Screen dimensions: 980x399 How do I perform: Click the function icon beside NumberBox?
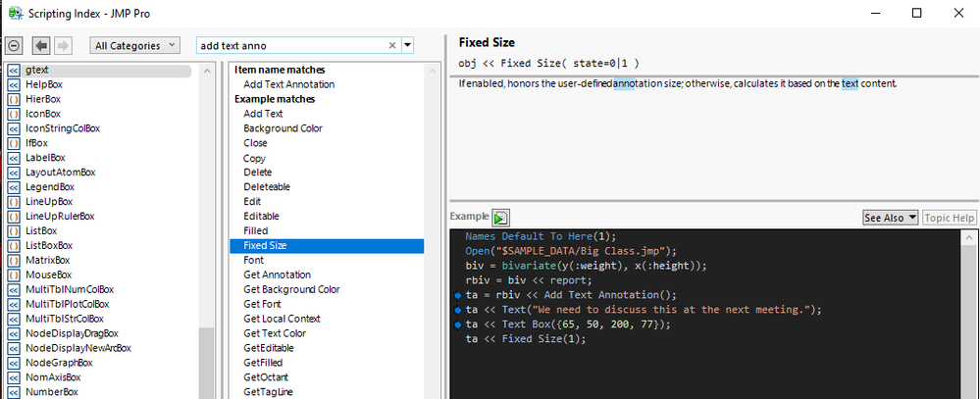pyautogui.click(x=13, y=392)
